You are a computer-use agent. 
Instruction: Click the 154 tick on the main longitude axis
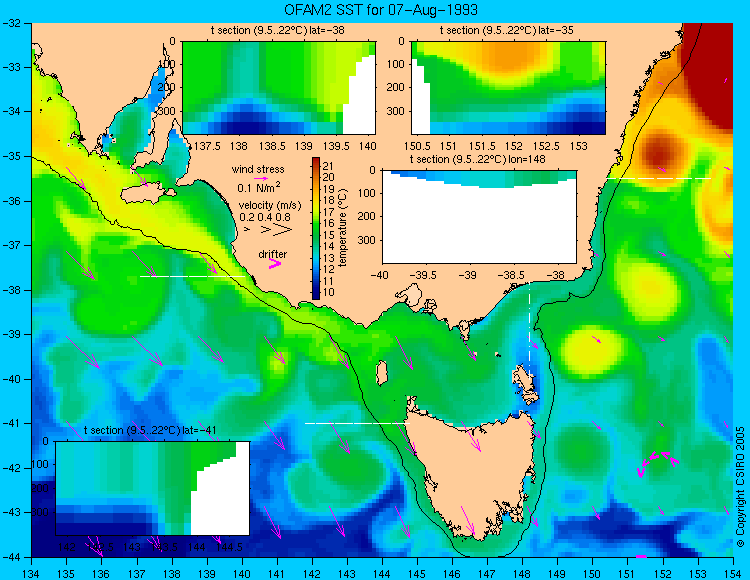point(733,573)
